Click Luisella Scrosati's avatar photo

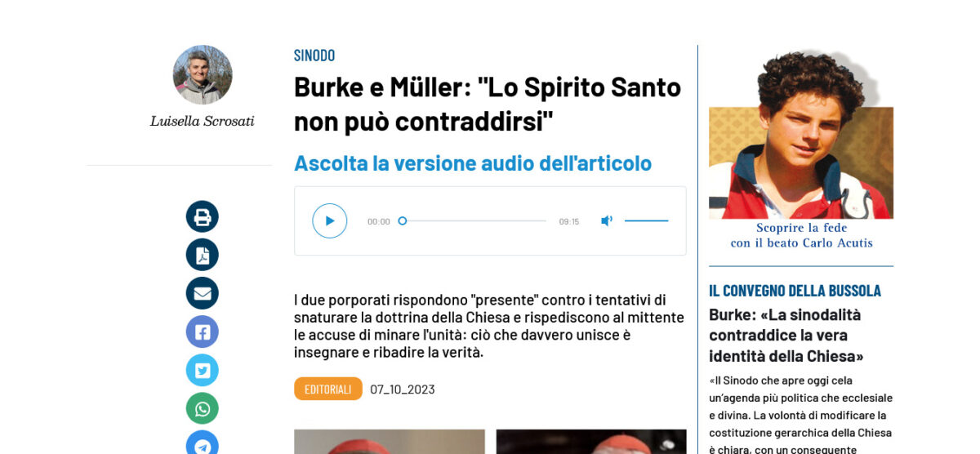tap(203, 74)
